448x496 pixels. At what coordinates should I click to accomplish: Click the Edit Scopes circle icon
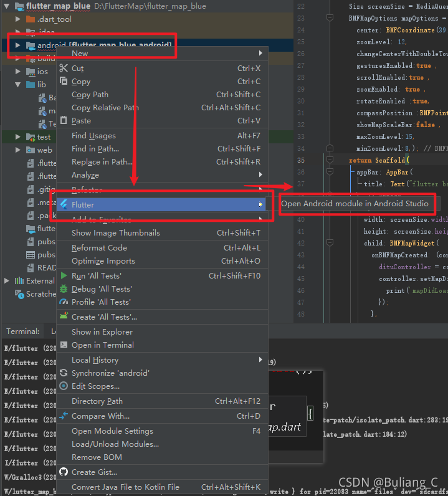click(64, 386)
